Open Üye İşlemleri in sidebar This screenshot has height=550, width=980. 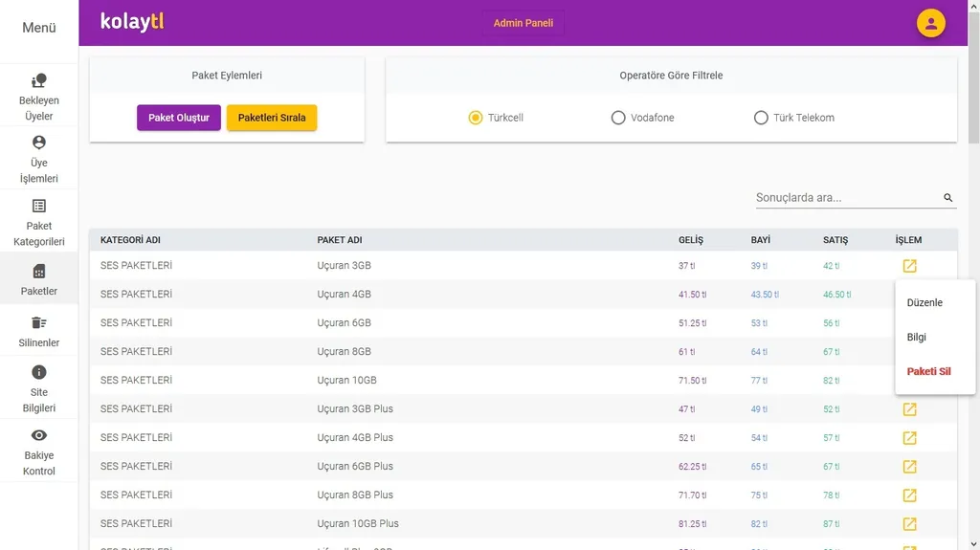[x=39, y=159]
